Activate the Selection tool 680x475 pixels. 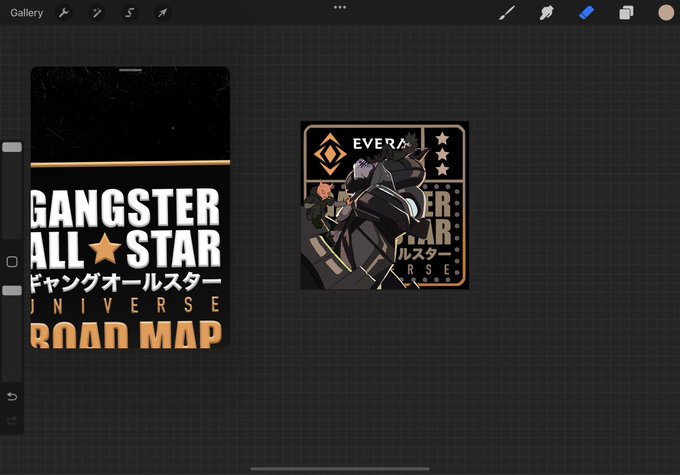click(x=129, y=13)
